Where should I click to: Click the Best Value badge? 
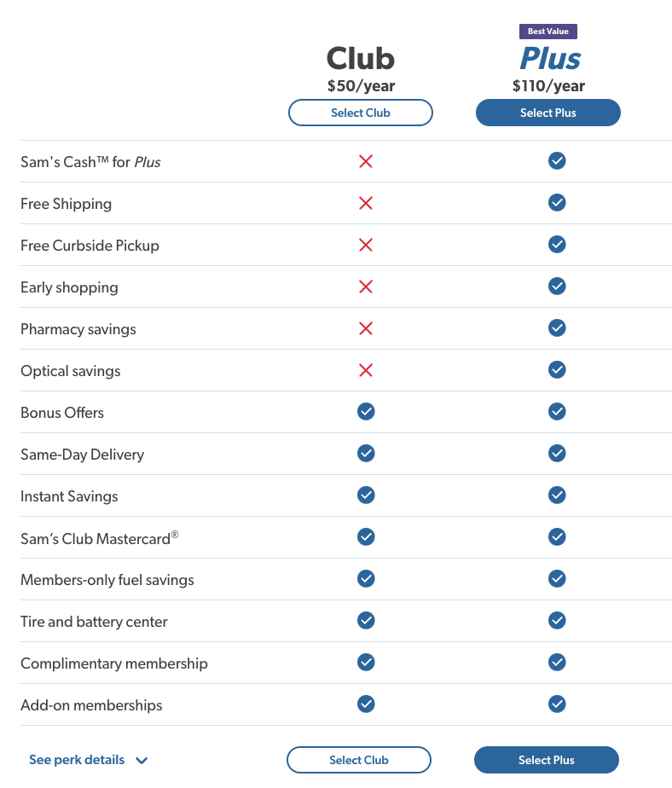pos(547,32)
